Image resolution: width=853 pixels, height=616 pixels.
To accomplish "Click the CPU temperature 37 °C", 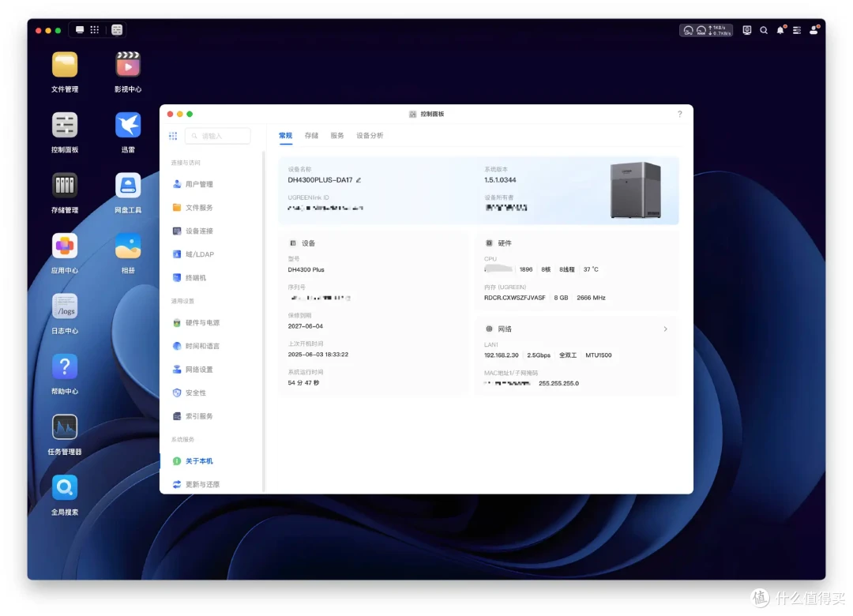I will point(591,270).
